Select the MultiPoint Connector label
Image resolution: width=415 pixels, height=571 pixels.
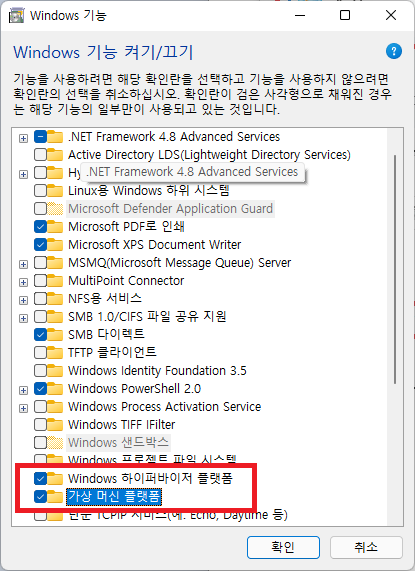pyautogui.click(x=126, y=281)
